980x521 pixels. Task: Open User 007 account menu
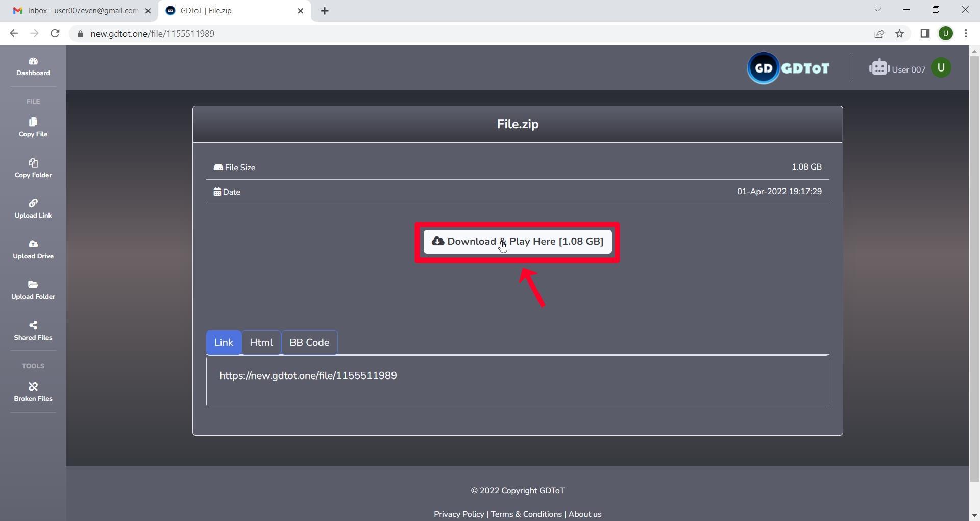tap(910, 68)
